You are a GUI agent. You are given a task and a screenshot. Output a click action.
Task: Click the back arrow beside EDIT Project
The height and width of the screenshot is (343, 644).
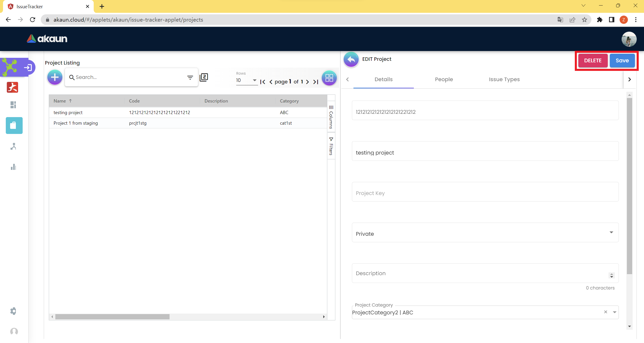tap(351, 59)
